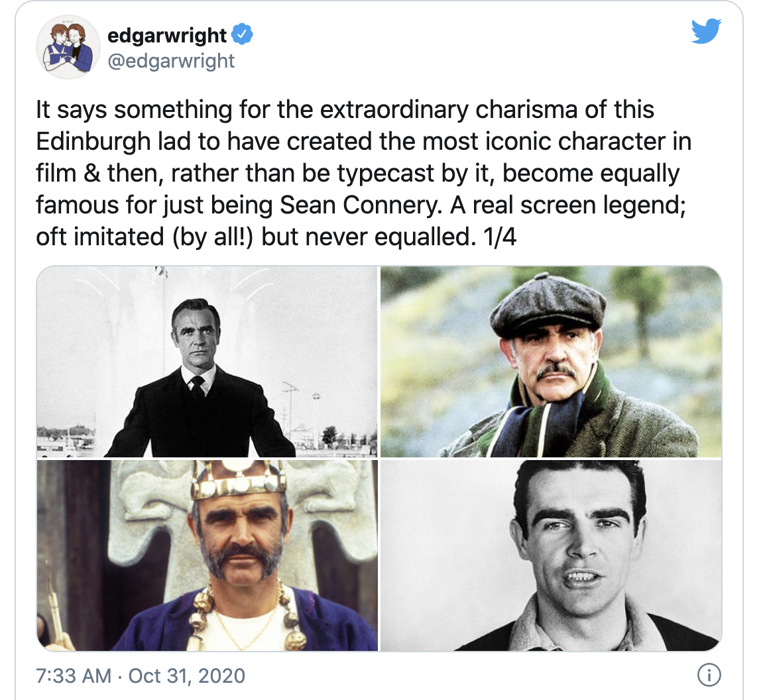Click the Oct 31, 2020 date
Viewport: 765px width, 700px height.
tap(187, 675)
